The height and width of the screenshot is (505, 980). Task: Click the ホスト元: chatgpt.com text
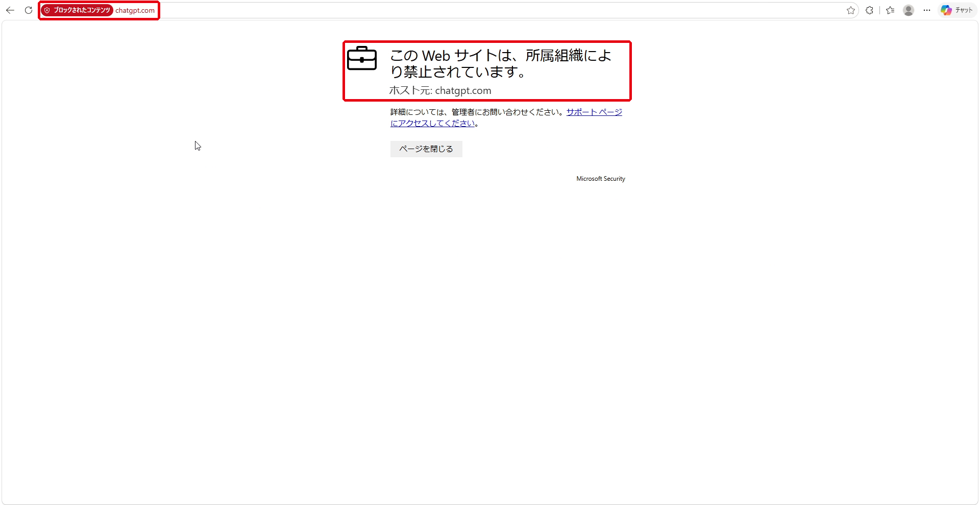pos(440,91)
